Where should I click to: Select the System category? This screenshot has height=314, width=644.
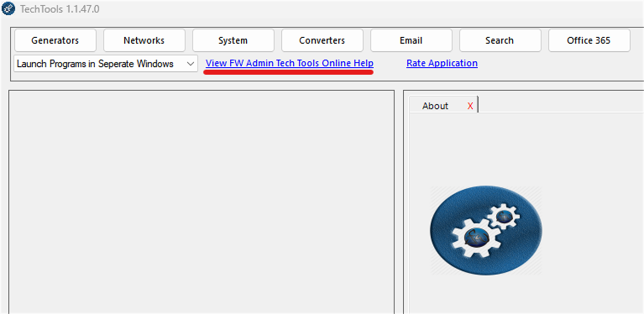coord(233,40)
